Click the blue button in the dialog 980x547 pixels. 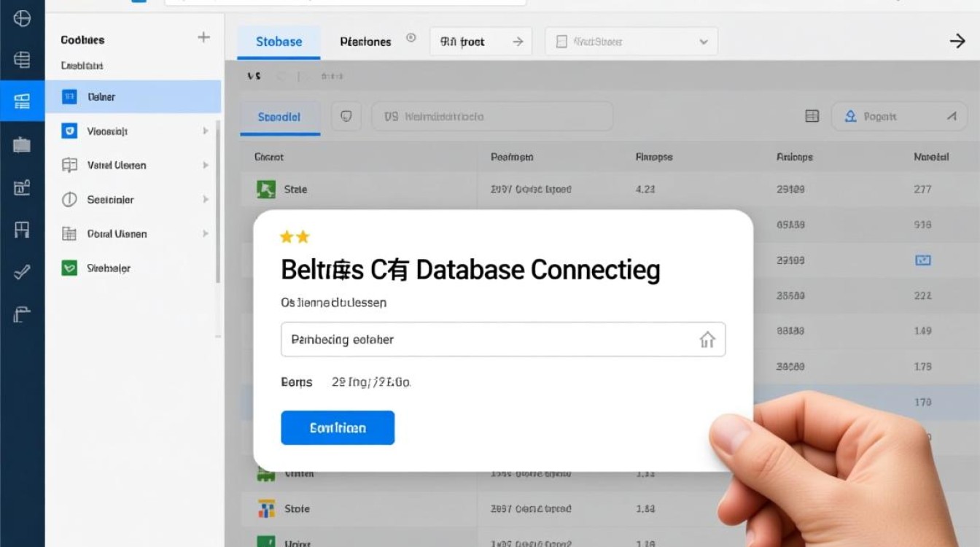coord(338,428)
